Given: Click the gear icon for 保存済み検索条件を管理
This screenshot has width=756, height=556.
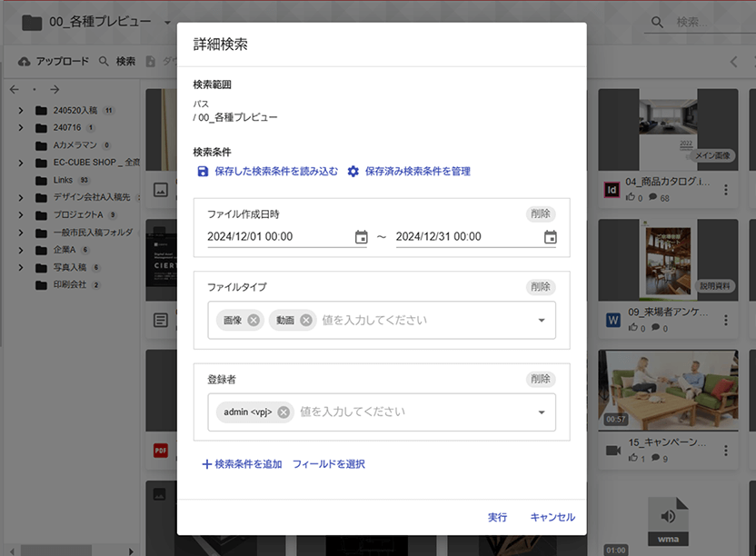Looking at the screenshot, I should pos(353,171).
